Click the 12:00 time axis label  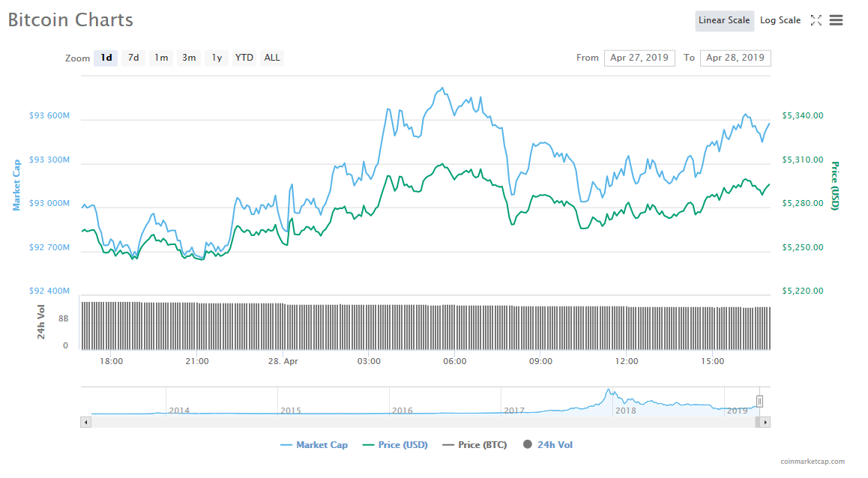[x=626, y=361]
